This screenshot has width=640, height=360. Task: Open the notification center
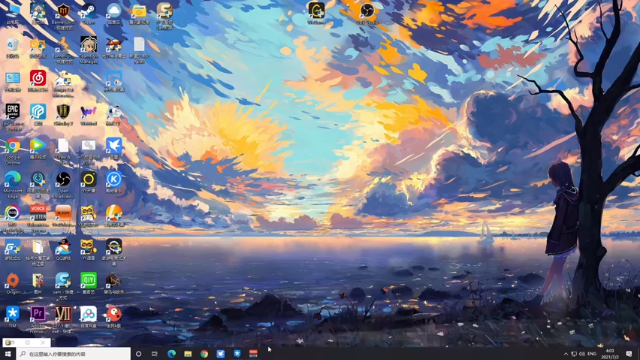629,354
